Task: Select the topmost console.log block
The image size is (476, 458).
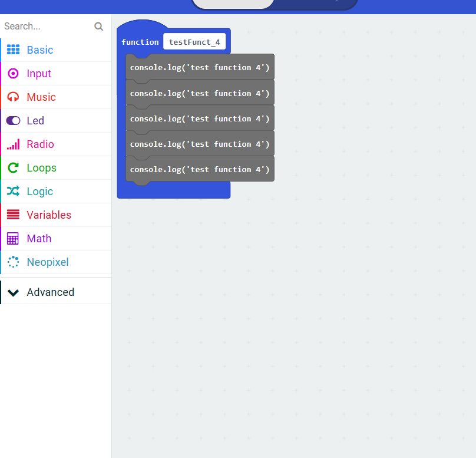Action: click(200, 67)
